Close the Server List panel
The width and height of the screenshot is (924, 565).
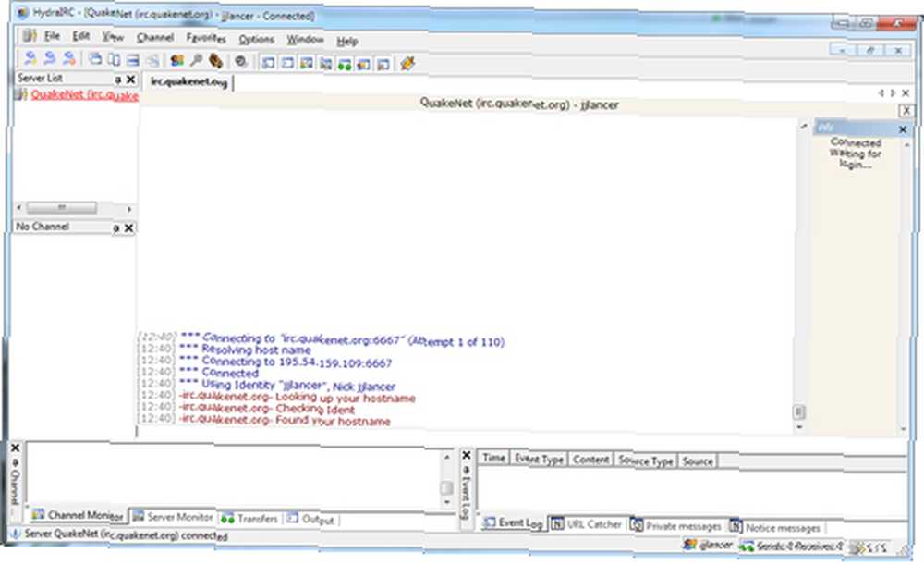click(x=131, y=79)
